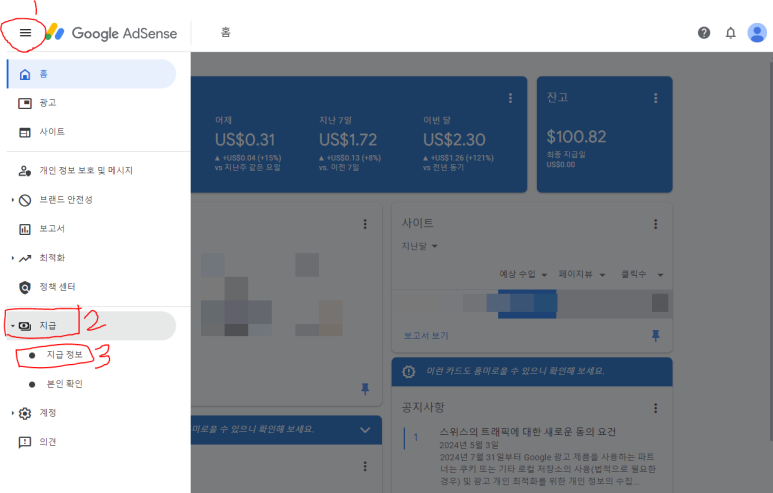Open the 페이지뷰 column dropdown
773x493 pixels.
pyautogui.click(x=582, y=275)
